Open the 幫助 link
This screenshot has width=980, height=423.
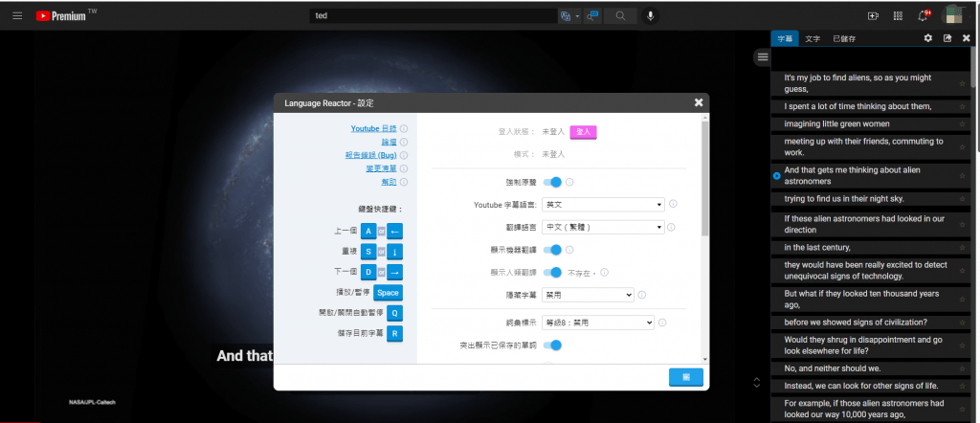(x=390, y=182)
